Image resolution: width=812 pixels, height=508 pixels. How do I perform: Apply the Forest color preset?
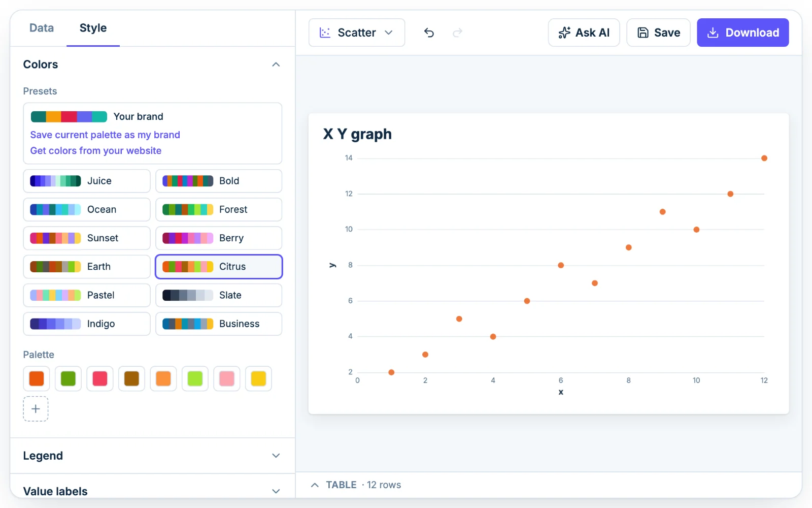[x=219, y=209]
